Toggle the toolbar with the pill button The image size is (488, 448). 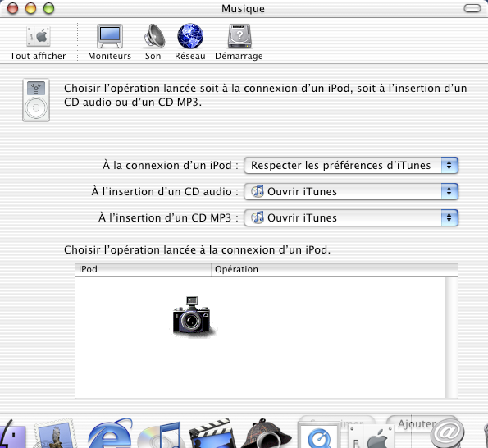(472, 8)
